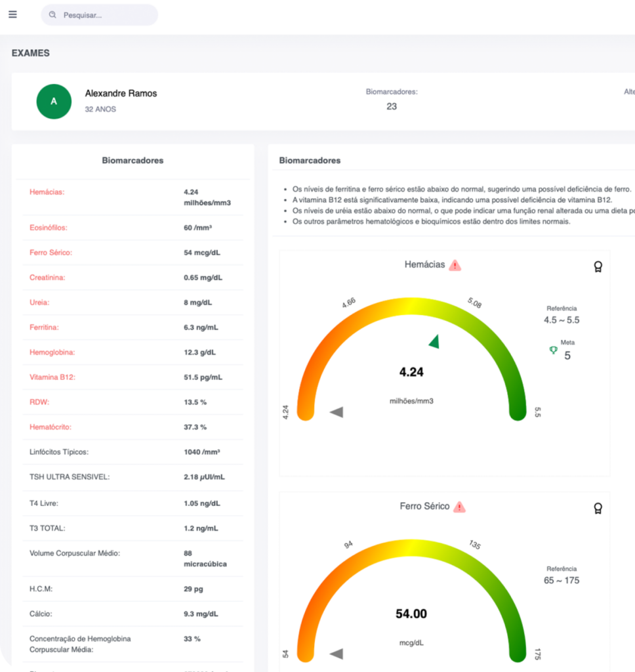
Task: Click the award badge icon on Ferro Sérico card
Action: [598, 508]
